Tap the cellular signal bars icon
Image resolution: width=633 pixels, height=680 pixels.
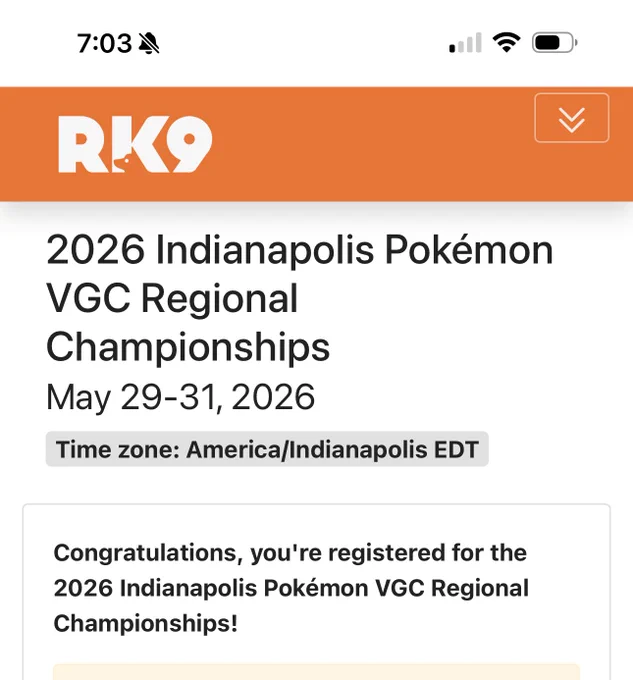point(465,42)
